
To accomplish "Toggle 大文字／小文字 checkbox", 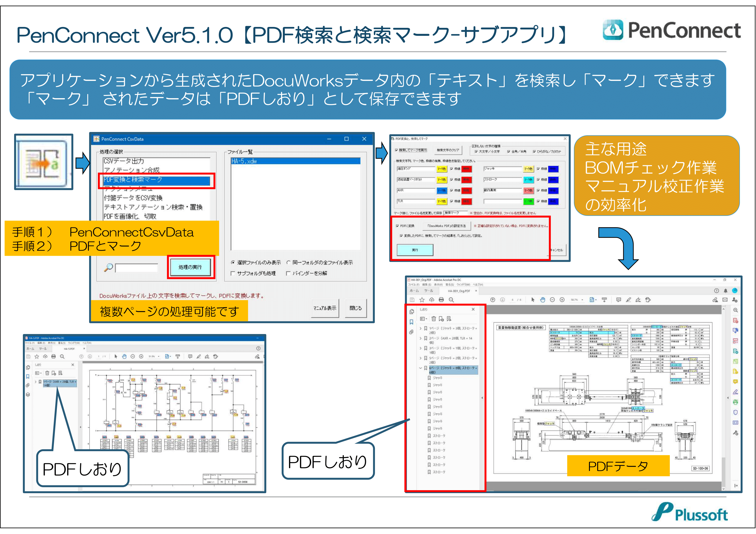I will (476, 152).
